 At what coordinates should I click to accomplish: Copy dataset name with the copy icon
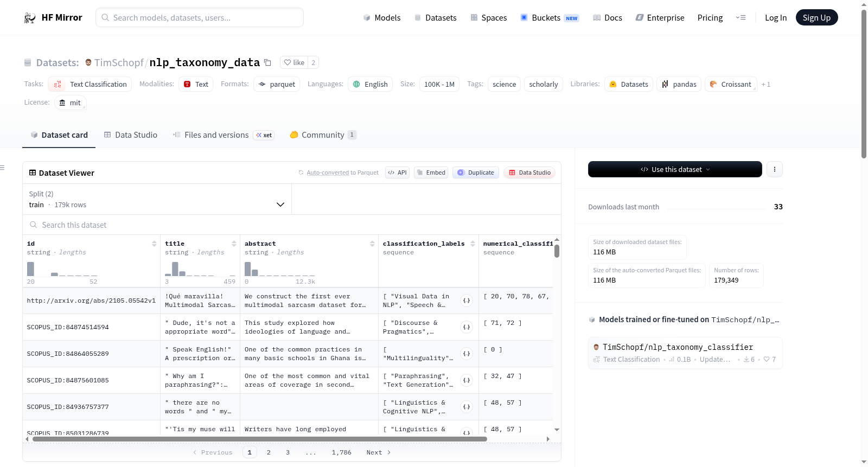(267, 62)
